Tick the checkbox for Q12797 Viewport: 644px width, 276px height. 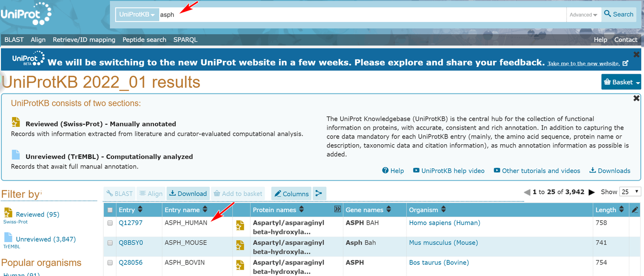[110, 223]
